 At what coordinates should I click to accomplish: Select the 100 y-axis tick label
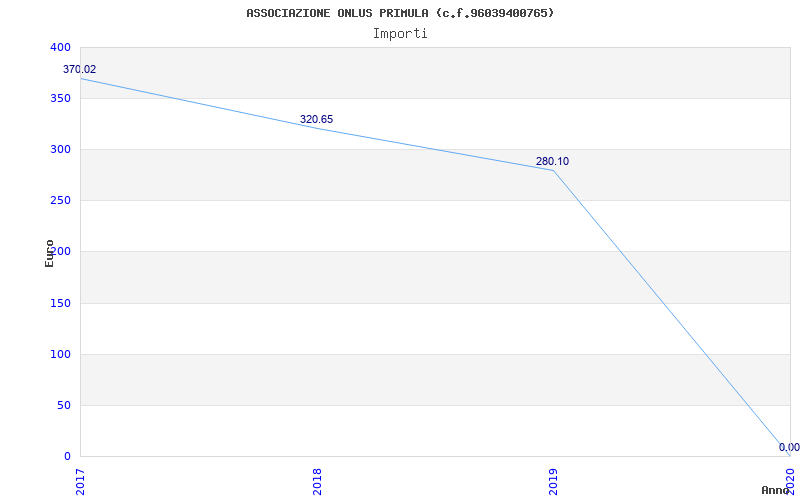(60, 354)
